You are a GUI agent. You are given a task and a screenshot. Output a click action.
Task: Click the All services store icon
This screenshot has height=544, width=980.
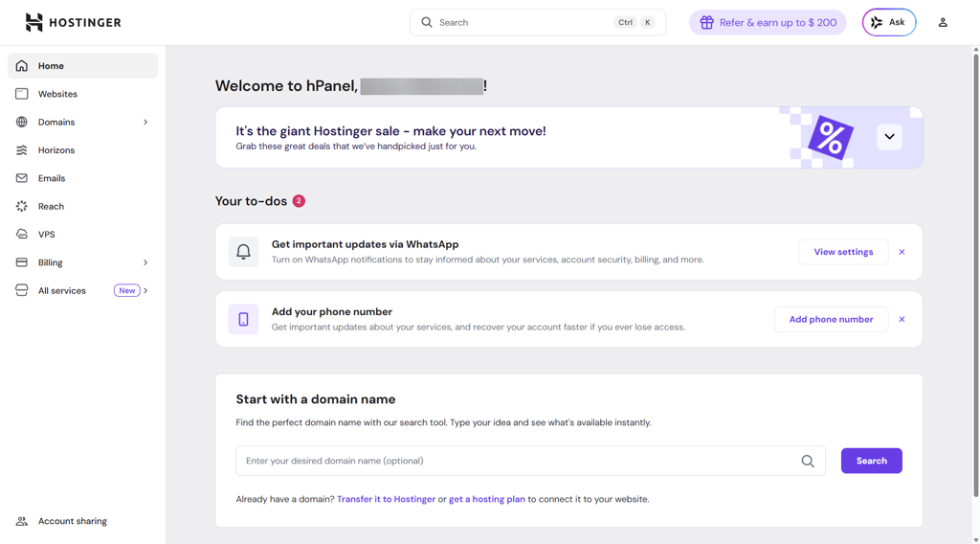click(22, 291)
